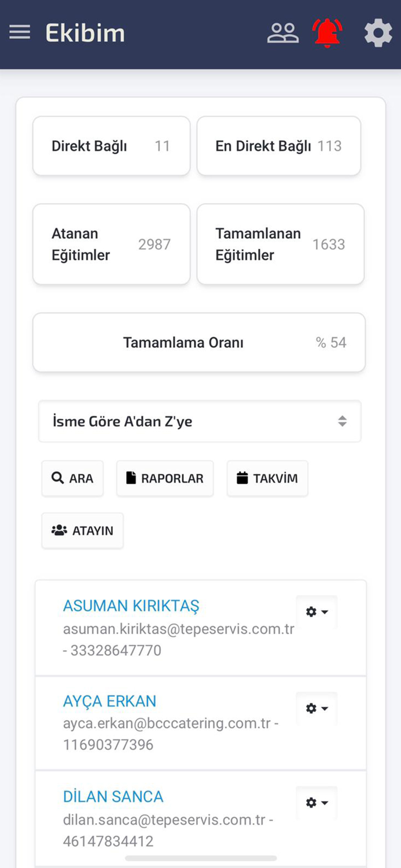Click the Tamamlama Oranı percentage panel
This screenshot has width=401, height=868.
[200, 342]
